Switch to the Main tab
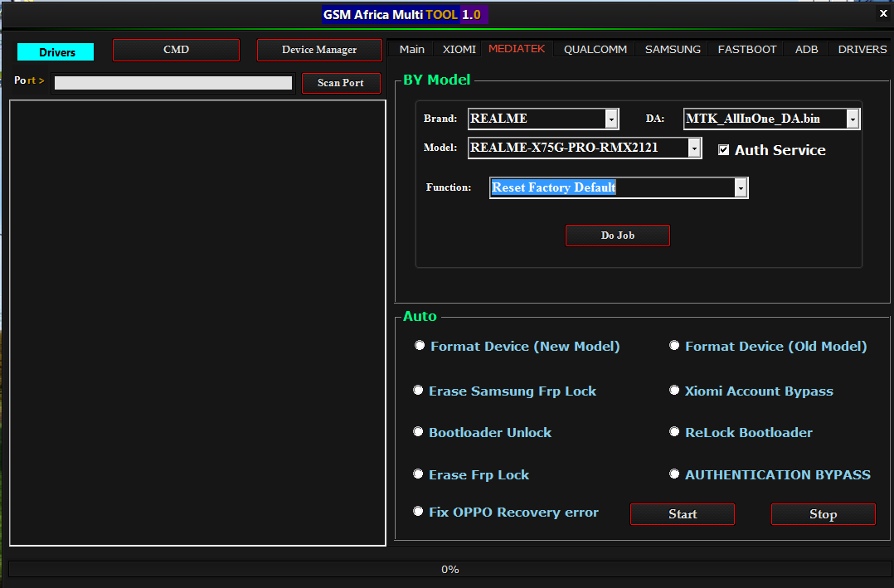894x588 pixels. point(411,49)
